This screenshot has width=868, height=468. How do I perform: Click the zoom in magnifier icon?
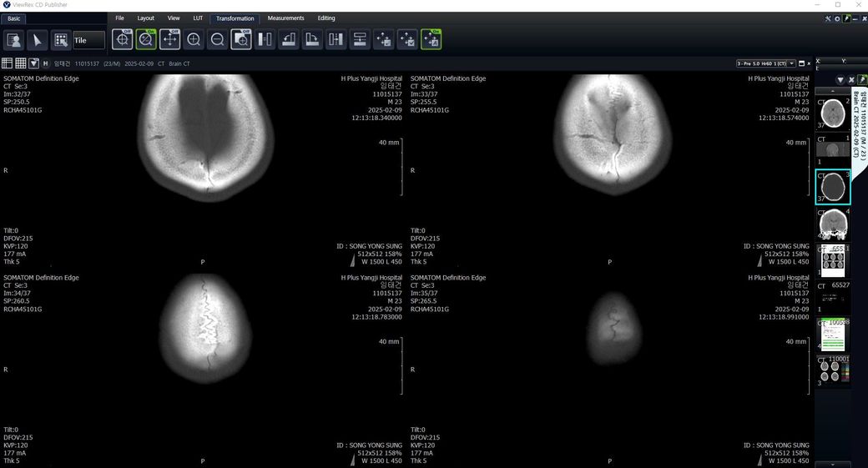coord(194,39)
